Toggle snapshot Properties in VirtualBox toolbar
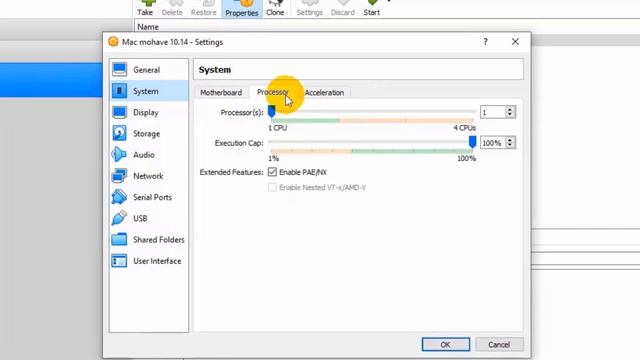This screenshot has width=640, height=360. [242, 8]
